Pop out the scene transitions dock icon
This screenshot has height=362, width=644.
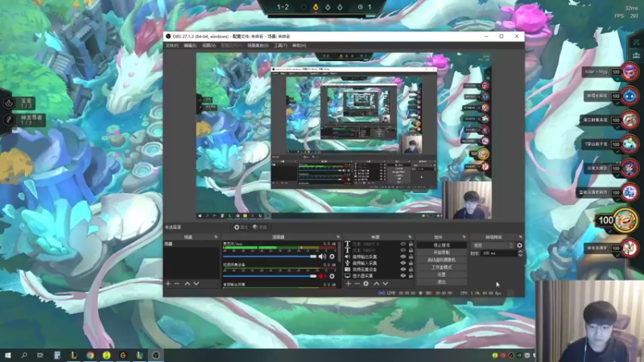tap(520, 237)
